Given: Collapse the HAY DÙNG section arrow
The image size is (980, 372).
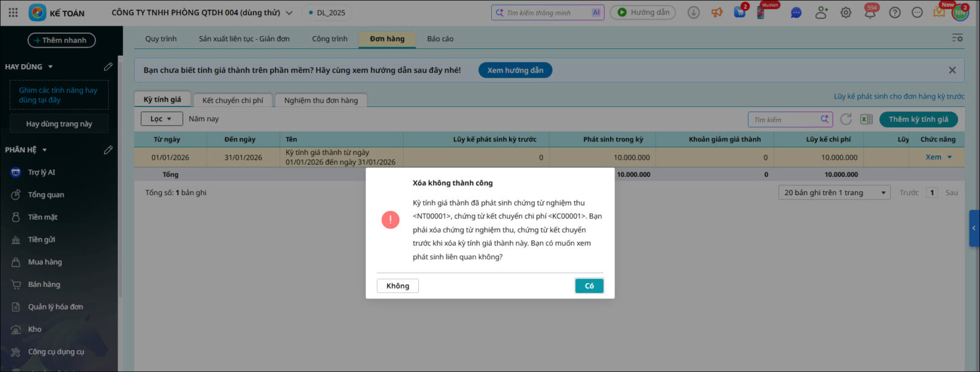Looking at the screenshot, I should coord(50,67).
